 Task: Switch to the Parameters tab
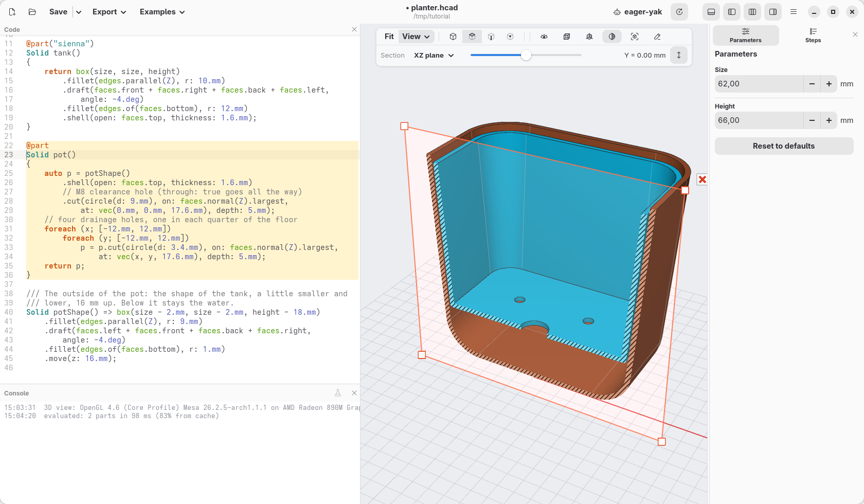point(746,35)
